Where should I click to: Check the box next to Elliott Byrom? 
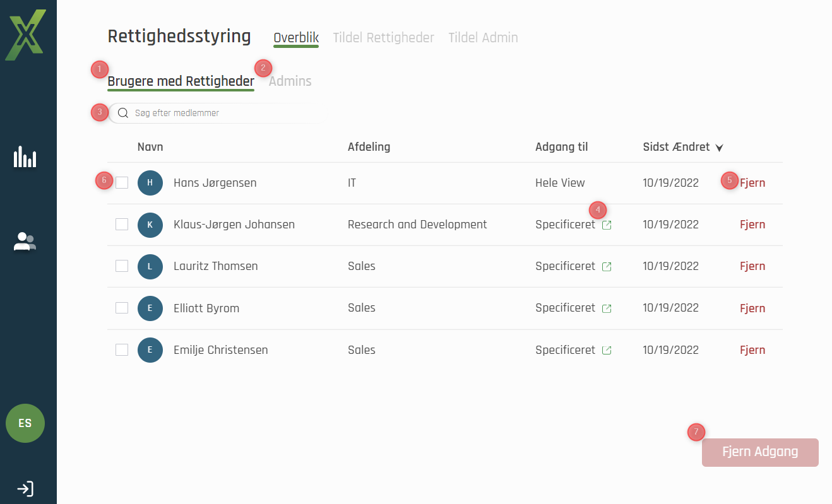pyautogui.click(x=122, y=308)
